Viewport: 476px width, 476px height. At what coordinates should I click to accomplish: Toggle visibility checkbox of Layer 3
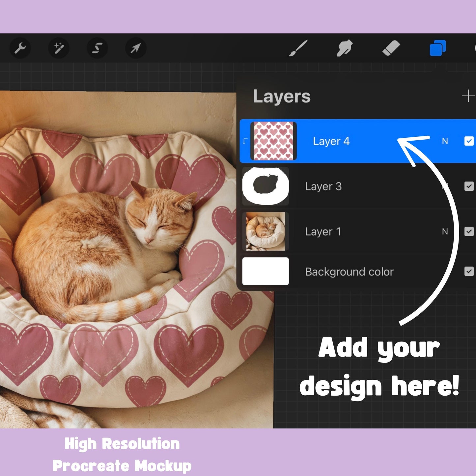point(469,186)
